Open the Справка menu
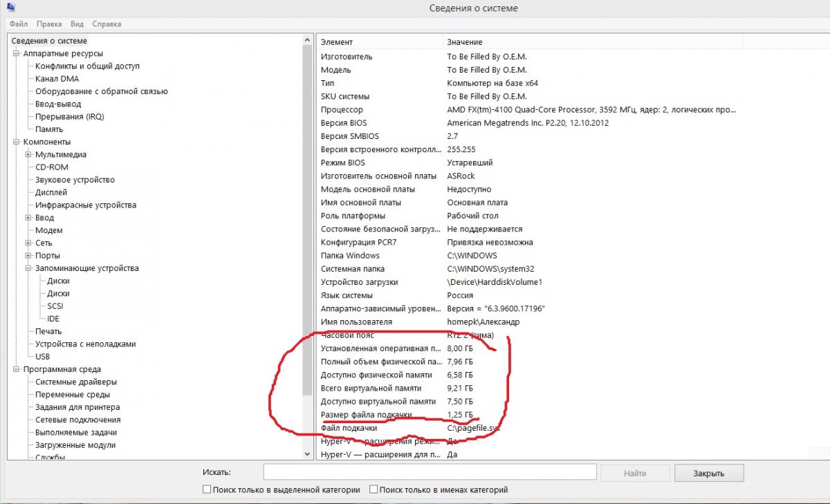 tap(107, 24)
